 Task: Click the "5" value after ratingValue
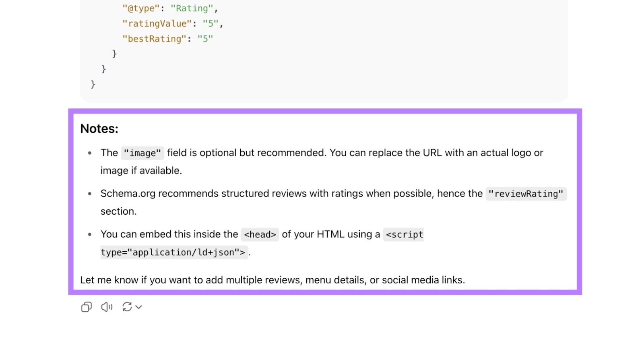pyautogui.click(x=211, y=24)
